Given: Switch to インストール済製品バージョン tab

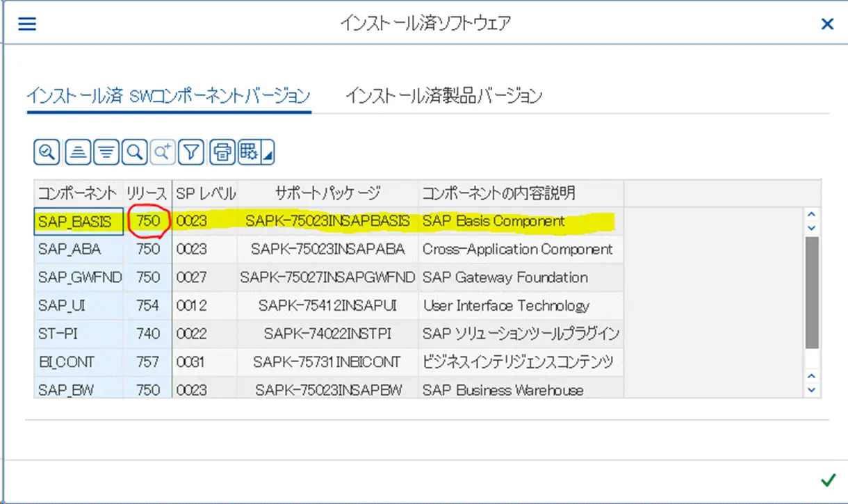Looking at the screenshot, I should tap(443, 96).
